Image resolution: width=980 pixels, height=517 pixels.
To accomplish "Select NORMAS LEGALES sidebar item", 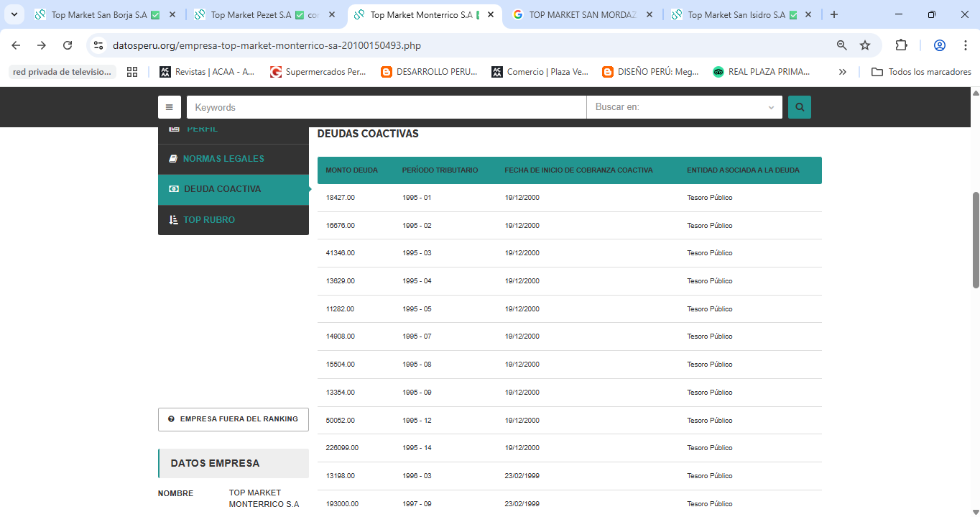I will tap(234, 159).
